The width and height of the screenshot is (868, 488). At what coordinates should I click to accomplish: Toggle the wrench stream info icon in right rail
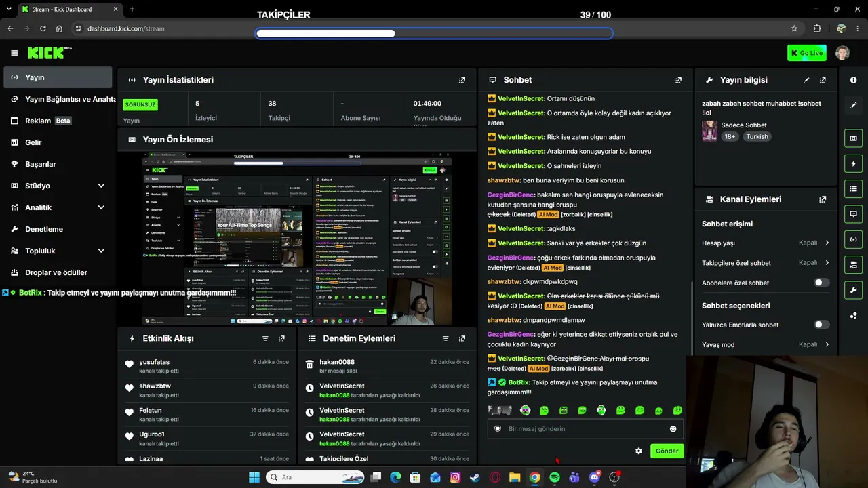(x=853, y=290)
